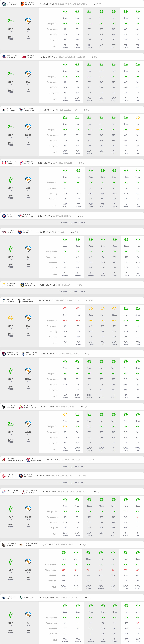The width and height of the screenshot is (144, 644).
Task: Select the '9.5 O/U' value for Mariners-Orioles
Action: coord(97,4)
